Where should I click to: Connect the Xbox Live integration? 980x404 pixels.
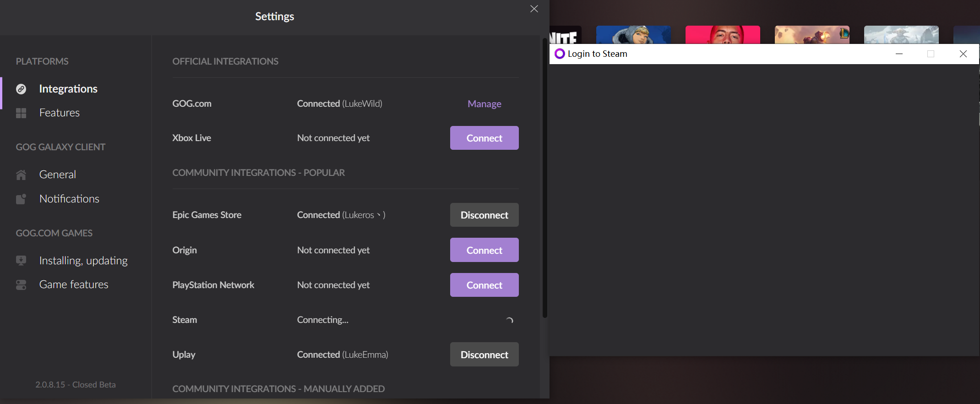point(485,138)
